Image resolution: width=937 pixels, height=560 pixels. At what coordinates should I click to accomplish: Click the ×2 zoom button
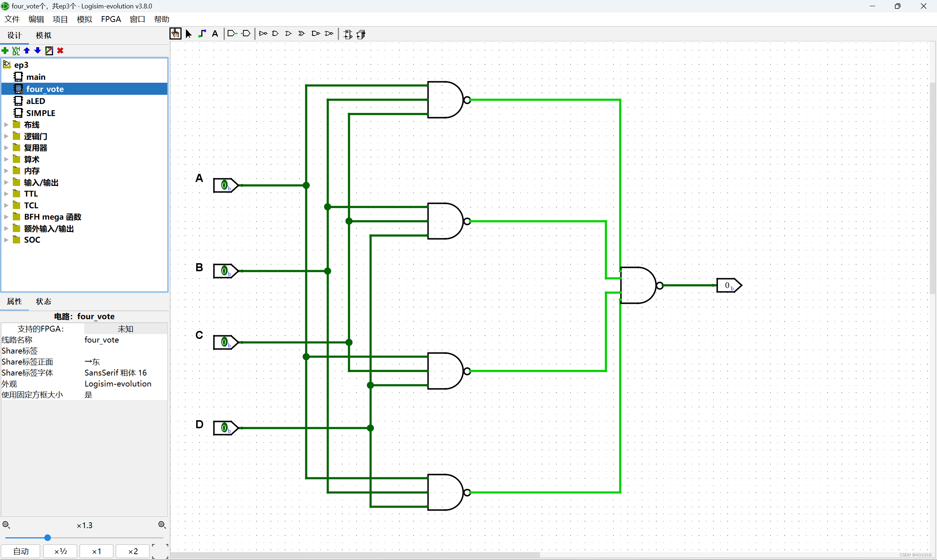(133, 551)
